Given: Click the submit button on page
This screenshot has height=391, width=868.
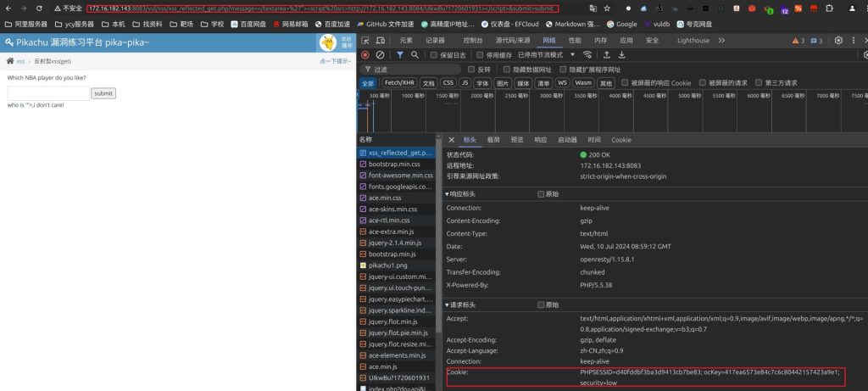Looking at the screenshot, I should click(103, 93).
